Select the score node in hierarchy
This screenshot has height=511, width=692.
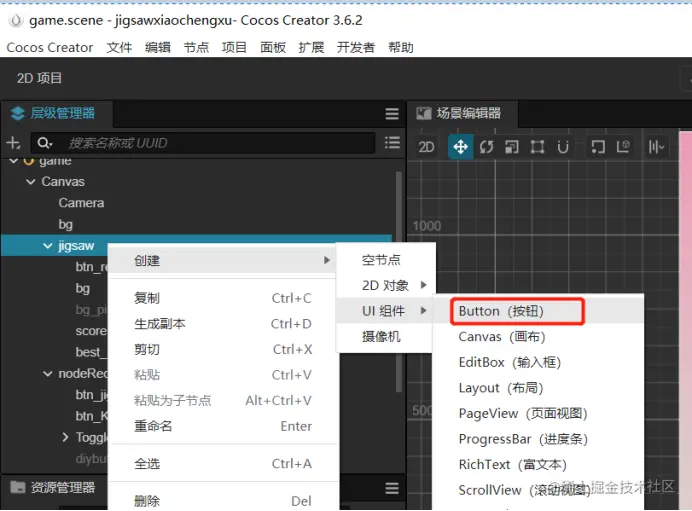click(91, 331)
